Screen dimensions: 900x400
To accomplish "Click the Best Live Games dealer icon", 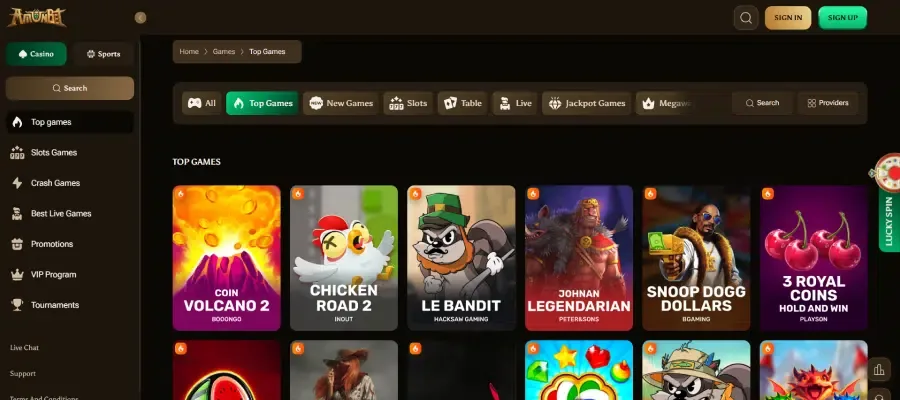I will click(x=17, y=213).
